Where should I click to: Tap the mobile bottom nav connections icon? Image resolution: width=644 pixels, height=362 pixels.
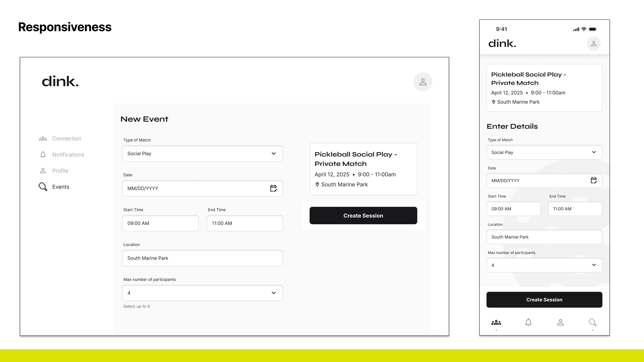[x=496, y=323]
